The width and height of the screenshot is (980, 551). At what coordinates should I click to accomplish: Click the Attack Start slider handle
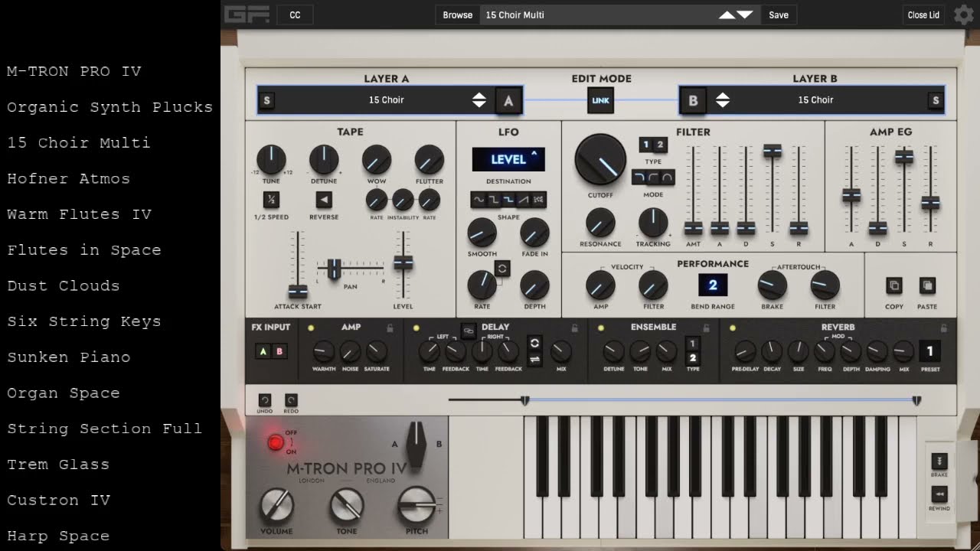point(298,292)
